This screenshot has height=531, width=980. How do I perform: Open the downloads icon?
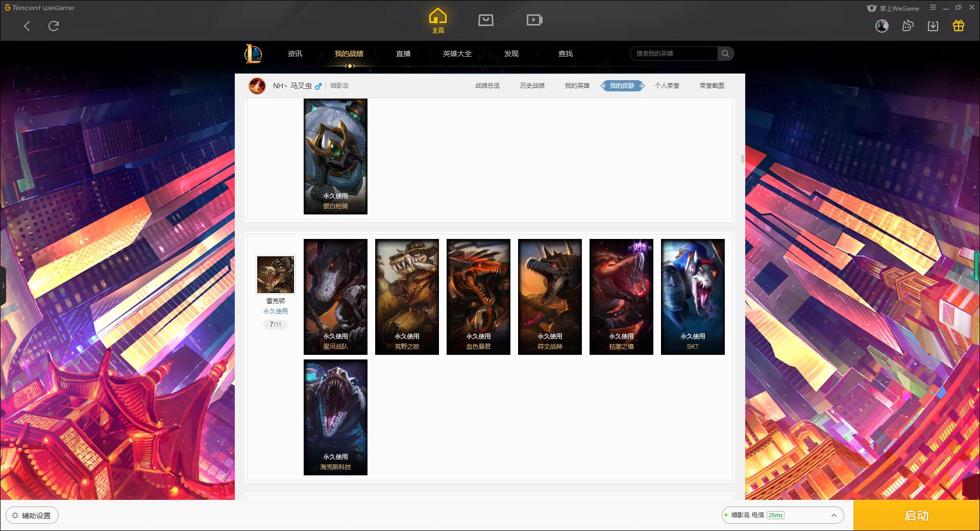[x=933, y=26]
